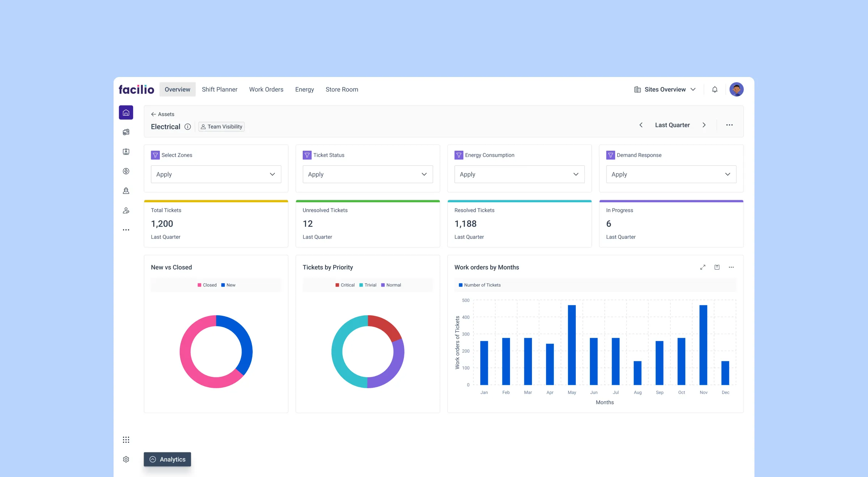Open the Shift Planner tab
The image size is (868, 477).
(220, 89)
